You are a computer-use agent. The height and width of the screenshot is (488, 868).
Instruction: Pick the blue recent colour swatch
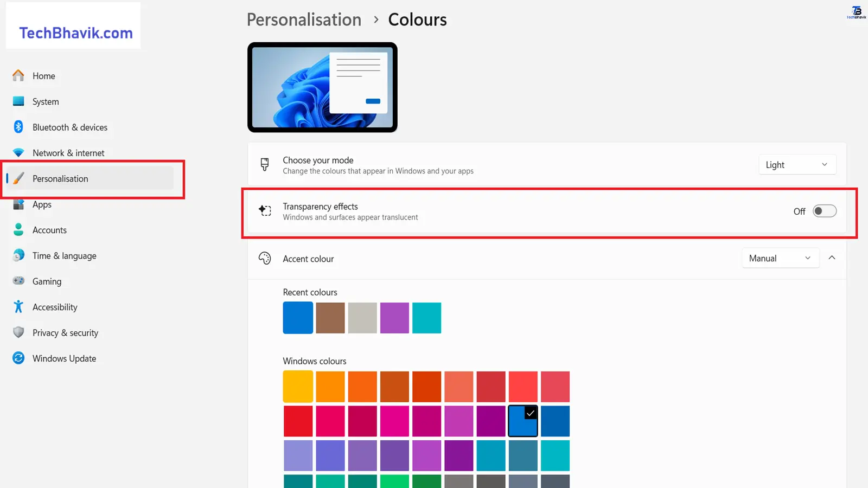(x=298, y=318)
